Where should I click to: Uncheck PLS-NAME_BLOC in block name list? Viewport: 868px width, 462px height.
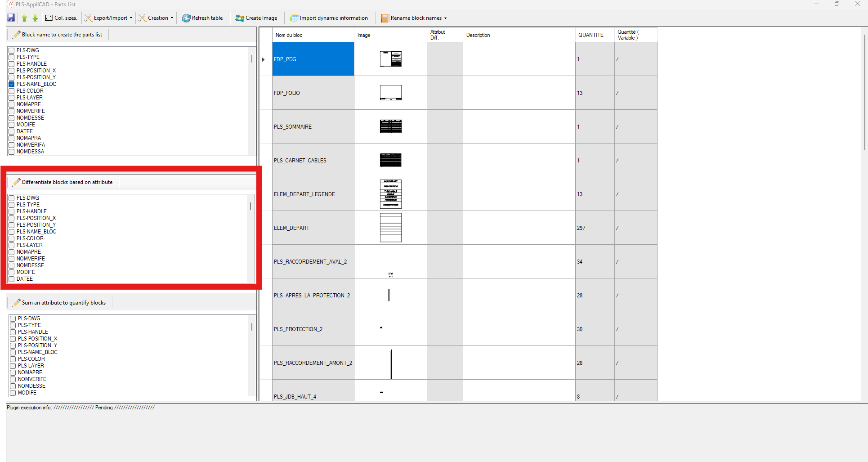[x=12, y=84]
